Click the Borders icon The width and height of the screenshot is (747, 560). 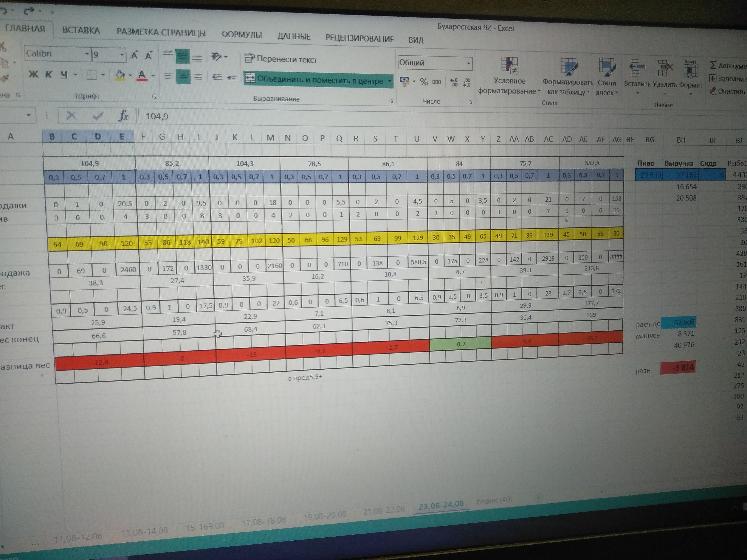point(92,75)
